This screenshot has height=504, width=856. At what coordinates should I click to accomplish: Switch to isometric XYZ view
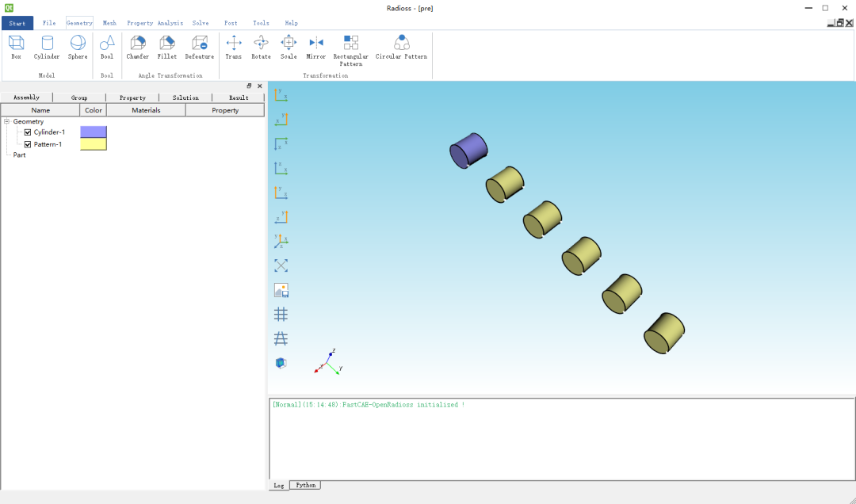tap(281, 241)
